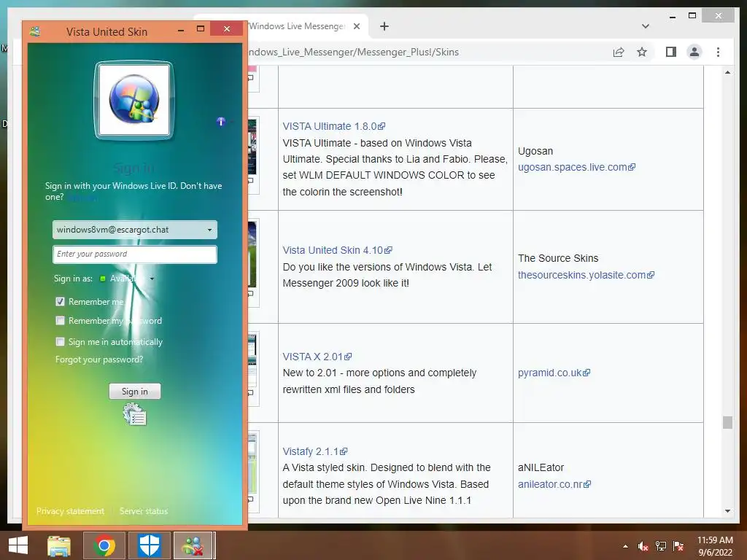
Task: Check the Remember my password checkbox
Action: (60, 321)
